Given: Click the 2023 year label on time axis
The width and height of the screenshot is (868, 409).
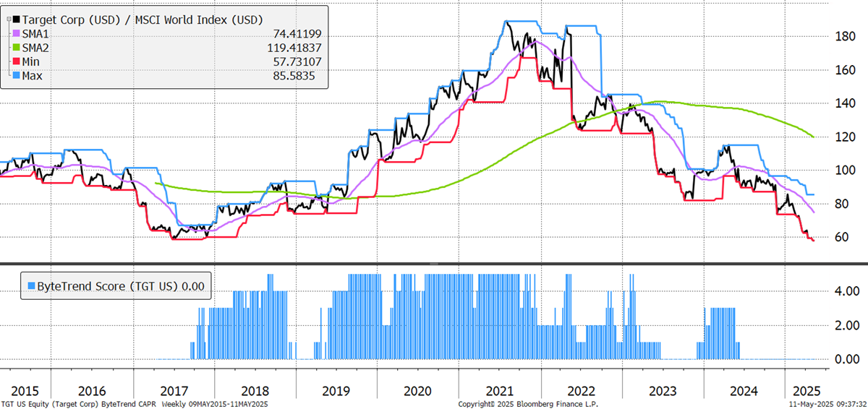Looking at the screenshot, I should click(663, 390).
